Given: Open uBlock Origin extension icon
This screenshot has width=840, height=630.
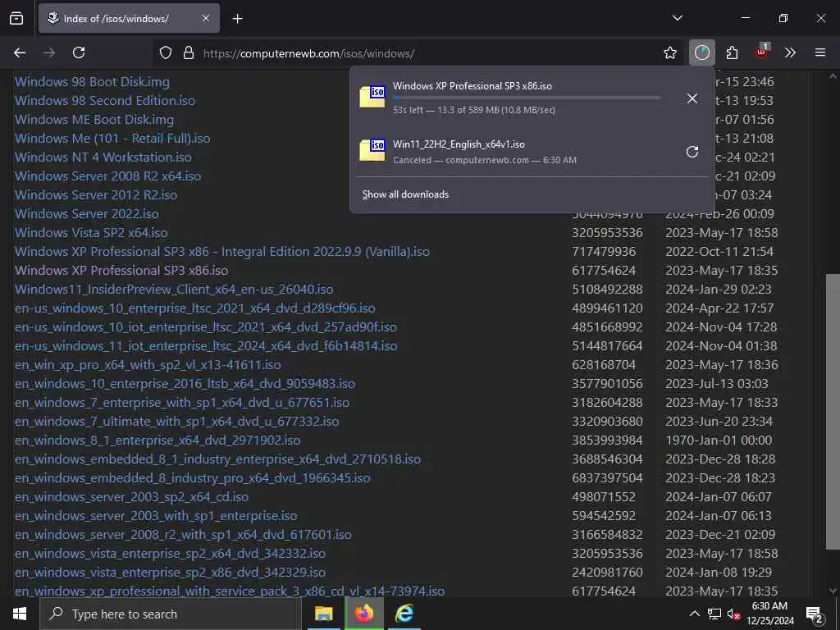Looking at the screenshot, I should (762, 52).
